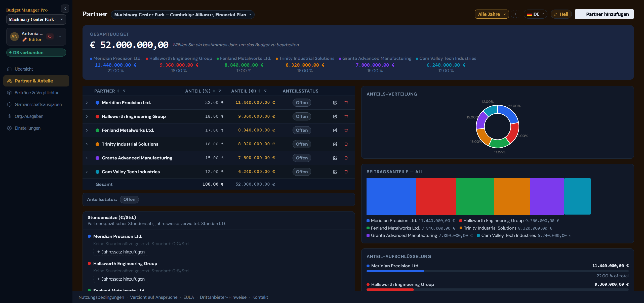Delete the Trinity Industrial Solutions partner
This screenshot has width=644, height=303.
(x=346, y=144)
